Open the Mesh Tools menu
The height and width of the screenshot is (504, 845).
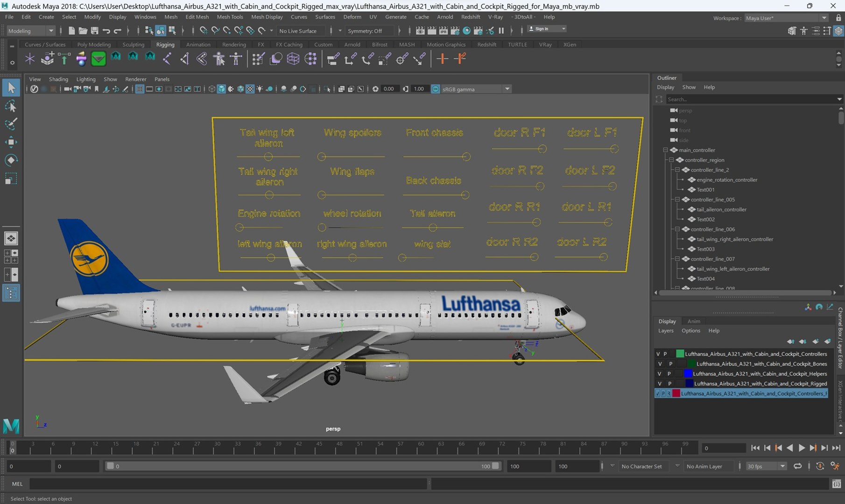click(230, 17)
